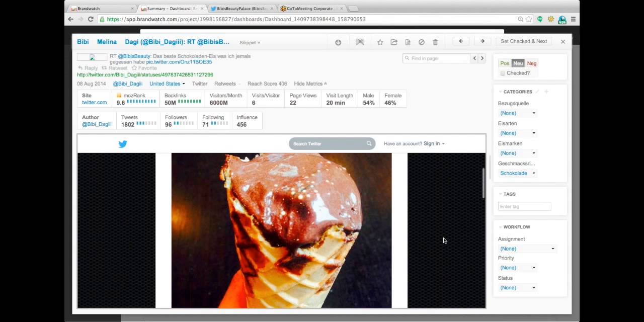
Task: Click the Reply action under the tweet
Action: (88, 68)
